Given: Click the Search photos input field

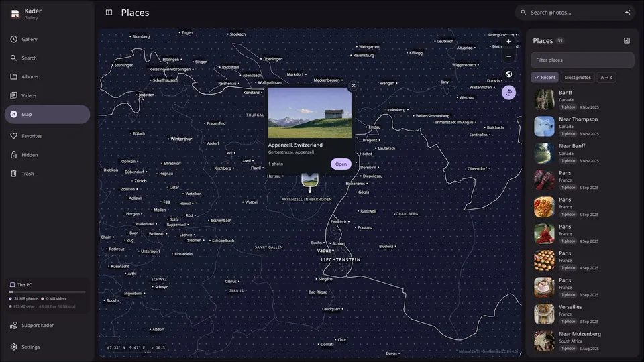Looking at the screenshot, I should coord(575,13).
